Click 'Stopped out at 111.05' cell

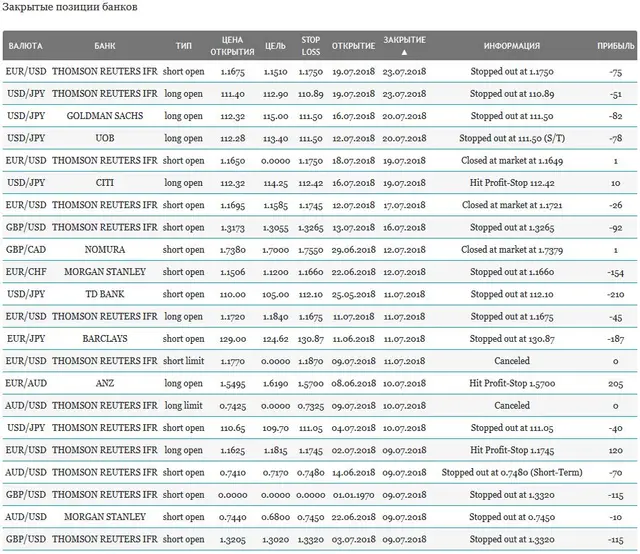click(512, 428)
